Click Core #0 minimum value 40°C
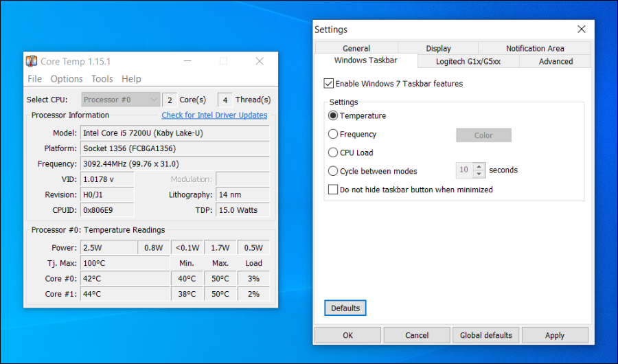 [187, 278]
